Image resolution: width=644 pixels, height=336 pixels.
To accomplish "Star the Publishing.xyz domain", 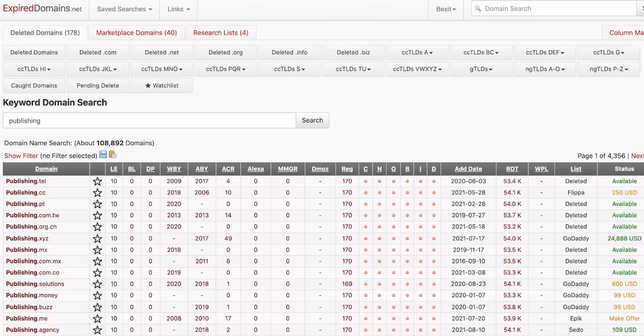I will [97, 239].
